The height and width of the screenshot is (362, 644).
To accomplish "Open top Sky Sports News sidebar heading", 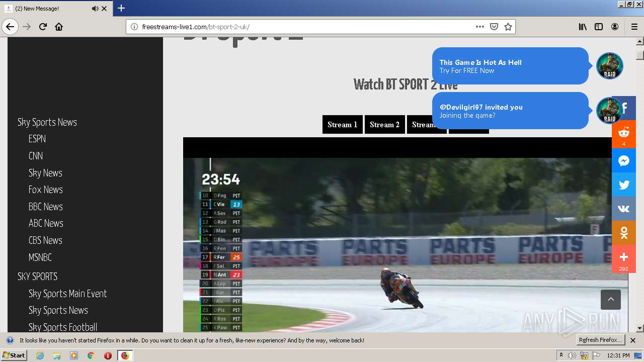I will coord(47,122).
